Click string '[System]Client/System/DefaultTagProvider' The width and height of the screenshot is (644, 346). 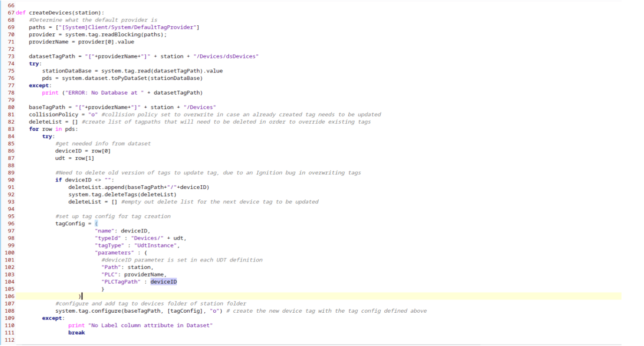(127, 27)
